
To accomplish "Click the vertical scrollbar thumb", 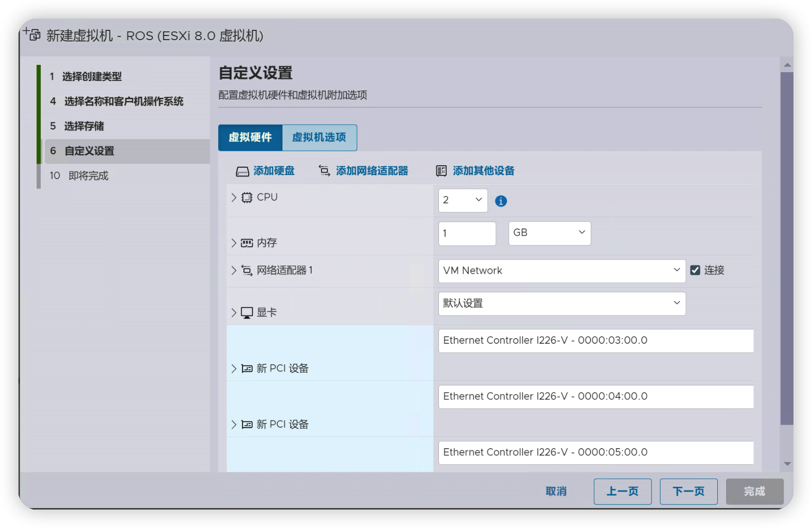I will [x=787, y=249].
